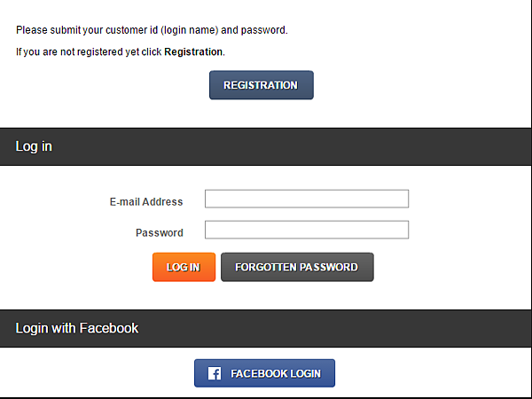Screen dimensions: 532x399
Task: Click the orange LOG IN button
Action: pyautogui.click(x=184, y=267)
